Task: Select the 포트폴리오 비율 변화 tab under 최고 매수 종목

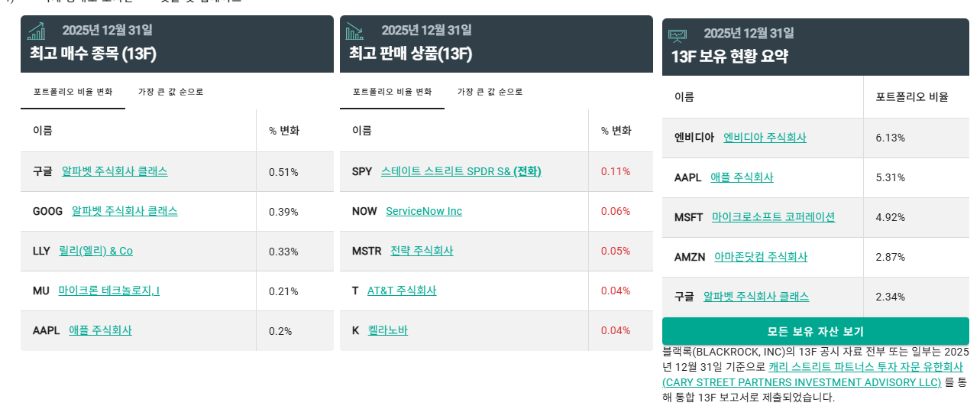Action: pos(73,92)
